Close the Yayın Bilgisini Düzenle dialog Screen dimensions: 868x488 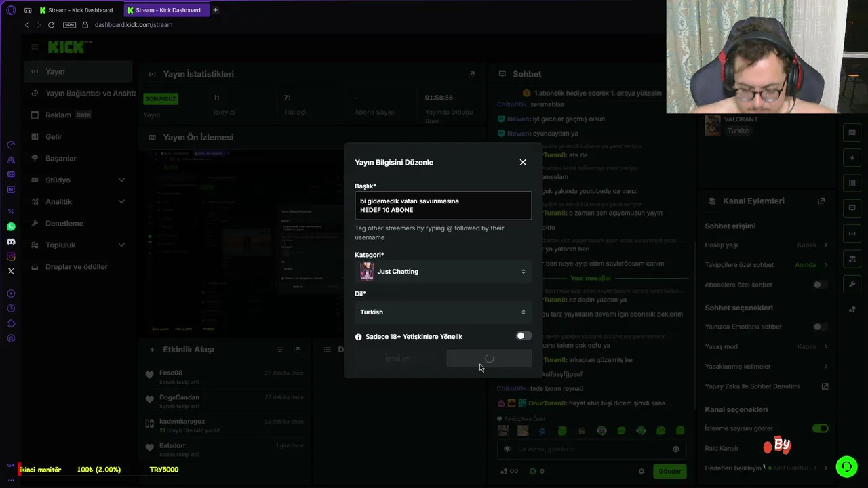523,162
